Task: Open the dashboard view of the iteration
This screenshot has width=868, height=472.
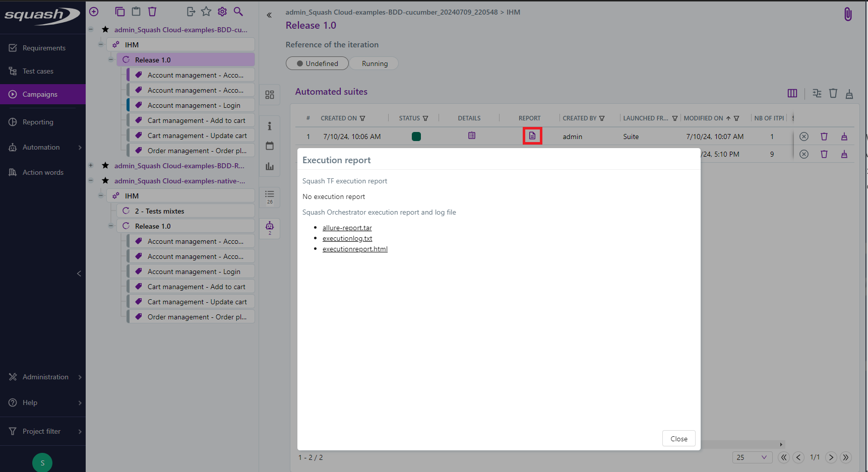Action: point(270,94)
